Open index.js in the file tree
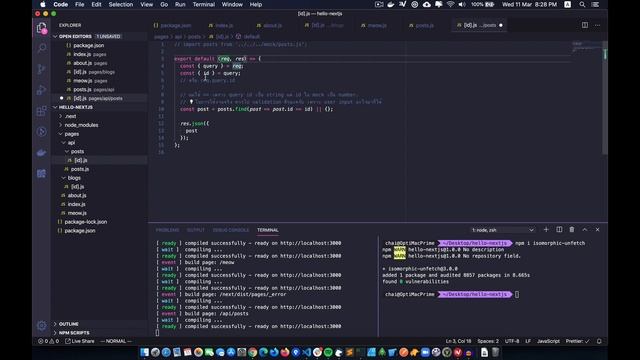640x360 pixels. pyautogui.click(x=76, y=204)
